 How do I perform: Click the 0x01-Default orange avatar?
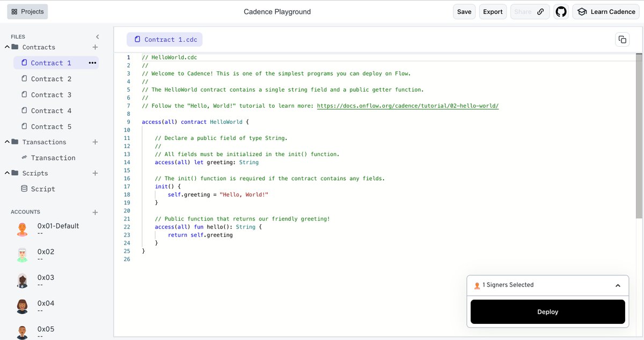pyautogui.click(x=22, y=229)
